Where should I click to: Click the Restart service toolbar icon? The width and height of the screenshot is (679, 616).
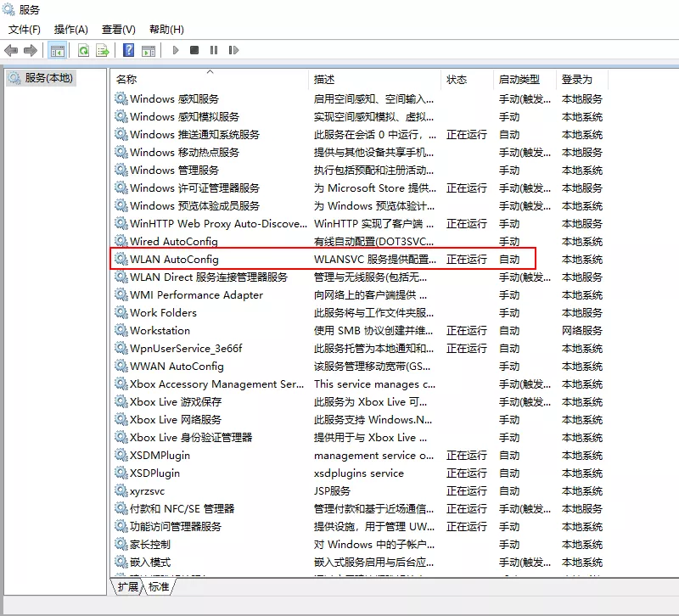233,50
